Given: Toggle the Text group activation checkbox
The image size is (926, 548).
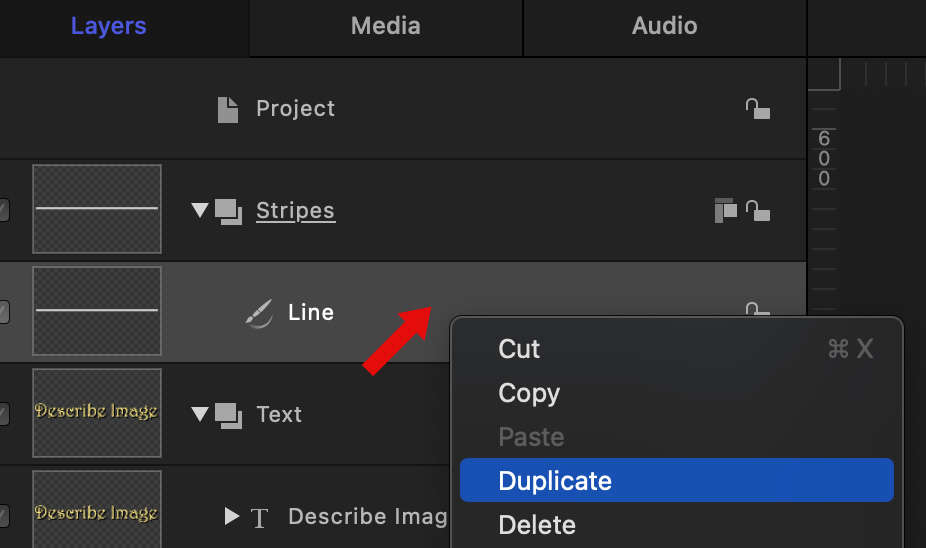Looking at the screenshot, I should [x=3, y=415].
